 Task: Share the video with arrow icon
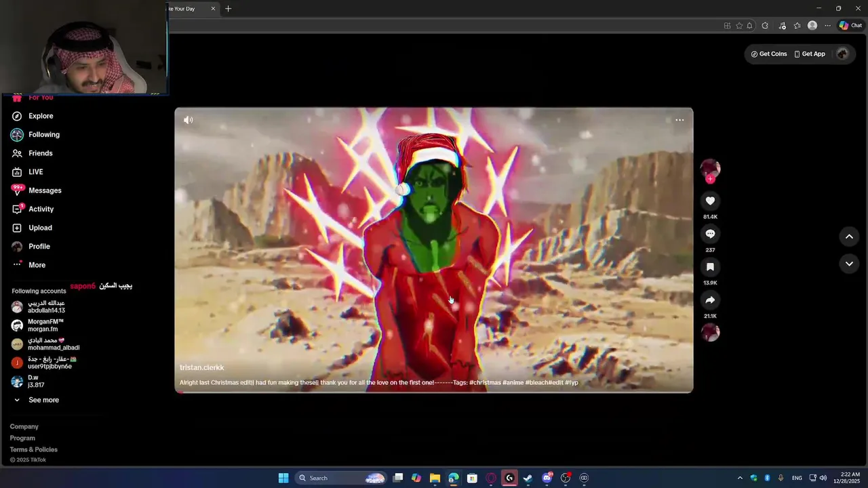click(710, 300)
